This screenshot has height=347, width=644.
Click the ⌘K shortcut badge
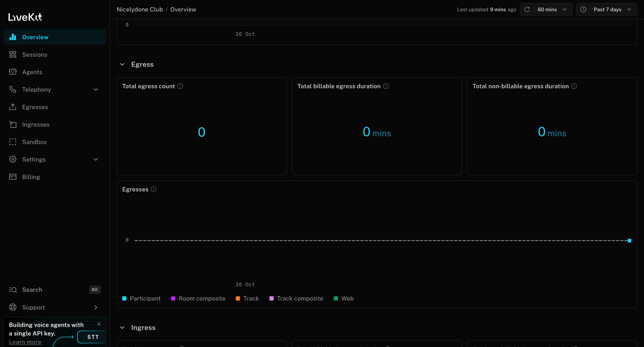pyautogui.click(x=95, y=290)
